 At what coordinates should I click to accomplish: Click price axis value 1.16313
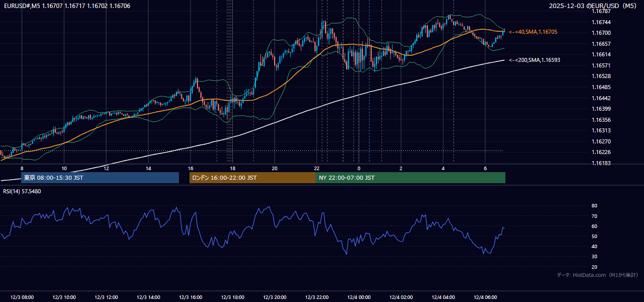pyautogui.click(x=601, y=130)
